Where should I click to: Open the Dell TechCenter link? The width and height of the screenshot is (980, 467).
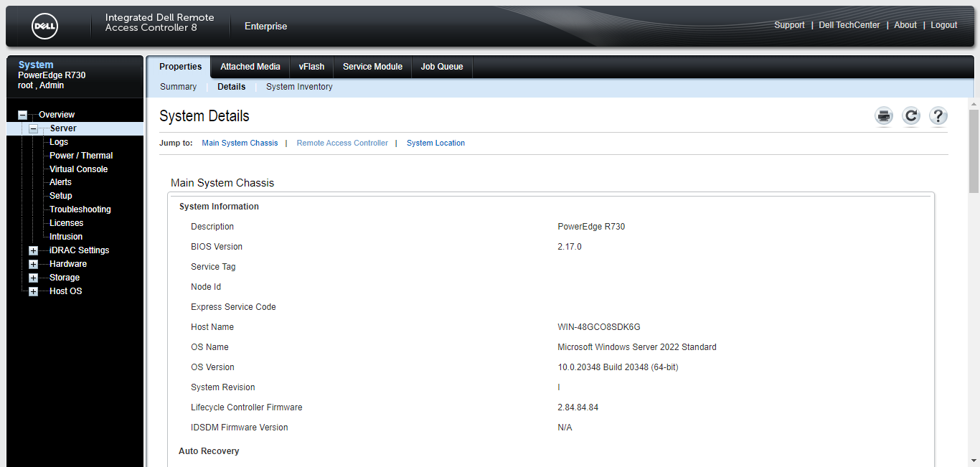coord(849,25)
